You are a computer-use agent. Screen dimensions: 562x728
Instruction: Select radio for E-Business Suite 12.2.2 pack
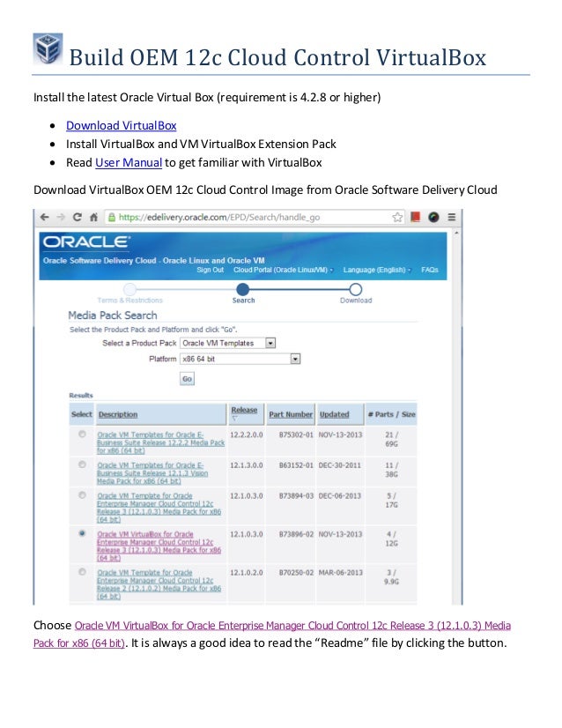coord(82,435)
